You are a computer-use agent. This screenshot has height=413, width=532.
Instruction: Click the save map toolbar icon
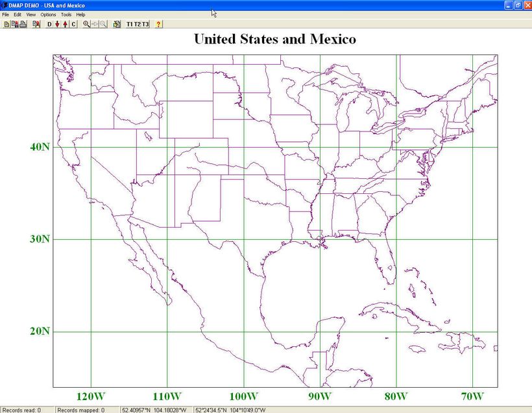[x=14, y=24]
